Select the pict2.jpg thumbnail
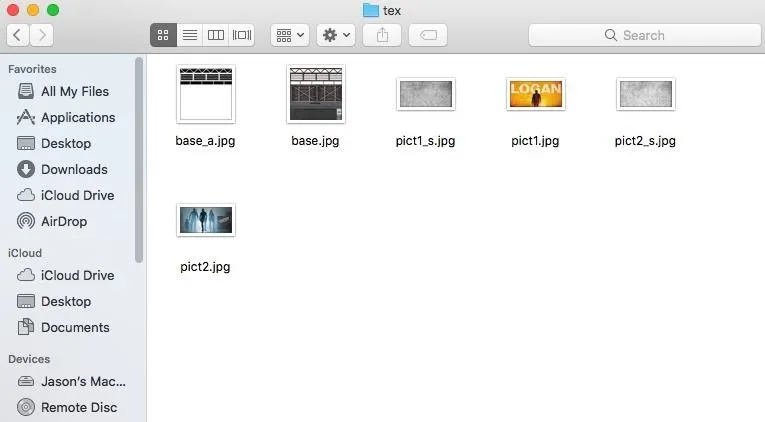The width and height of the screenshot is (765, 422). [x=206, y=220]
